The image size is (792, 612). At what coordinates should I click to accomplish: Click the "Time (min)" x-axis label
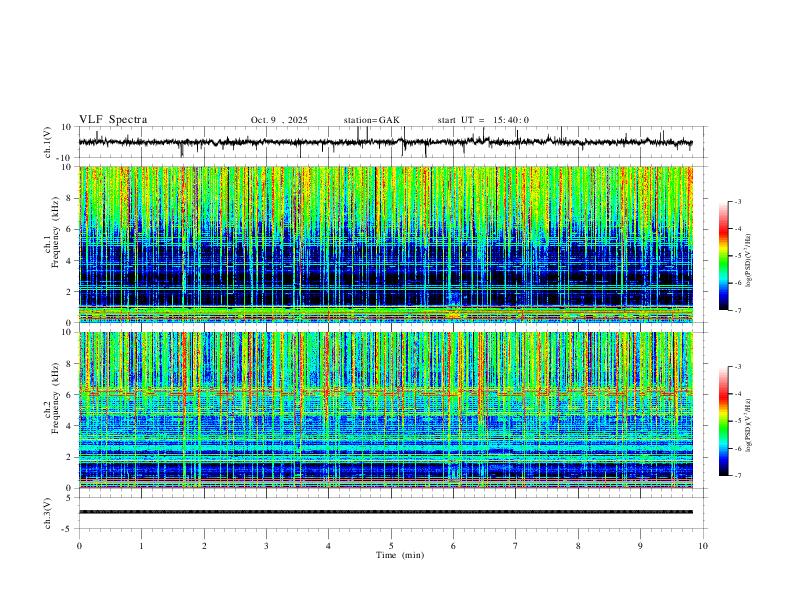(400, 555)
